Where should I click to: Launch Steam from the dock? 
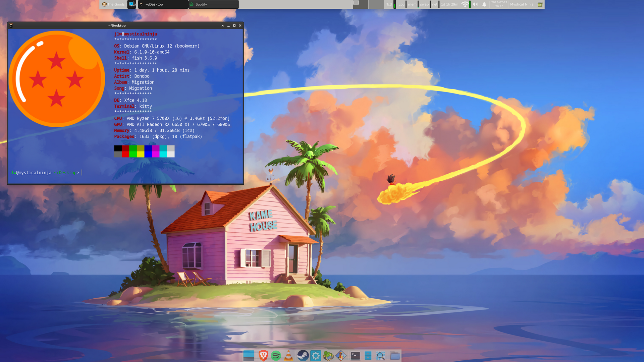tap(303, 356)
